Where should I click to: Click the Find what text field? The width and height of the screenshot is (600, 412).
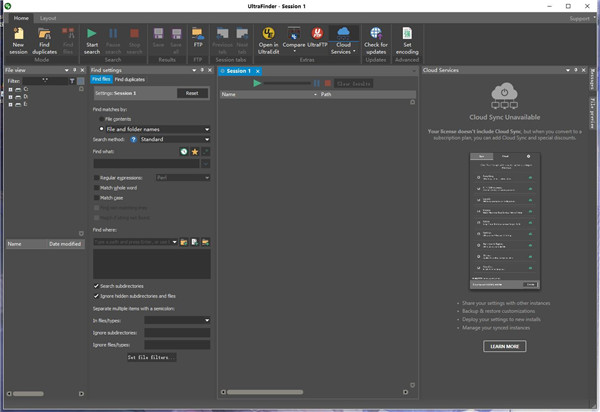click(146, 164)
